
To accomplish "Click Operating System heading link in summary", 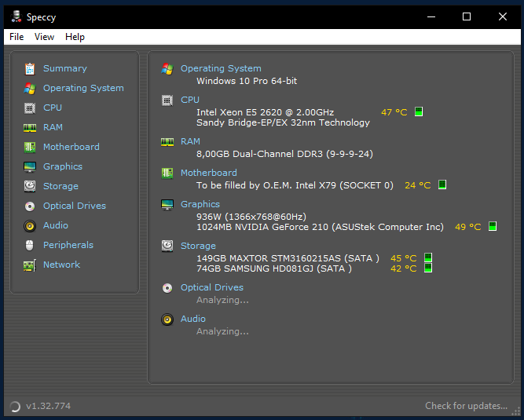I will [221, 68].
